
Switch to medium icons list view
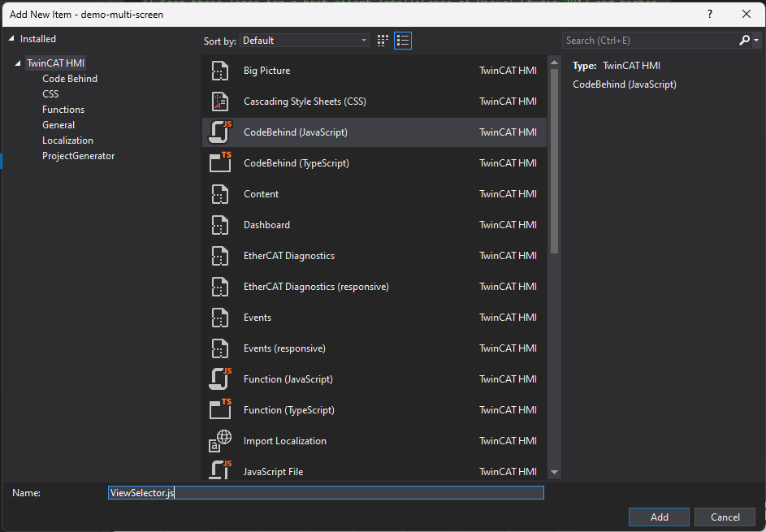point(403,41)
